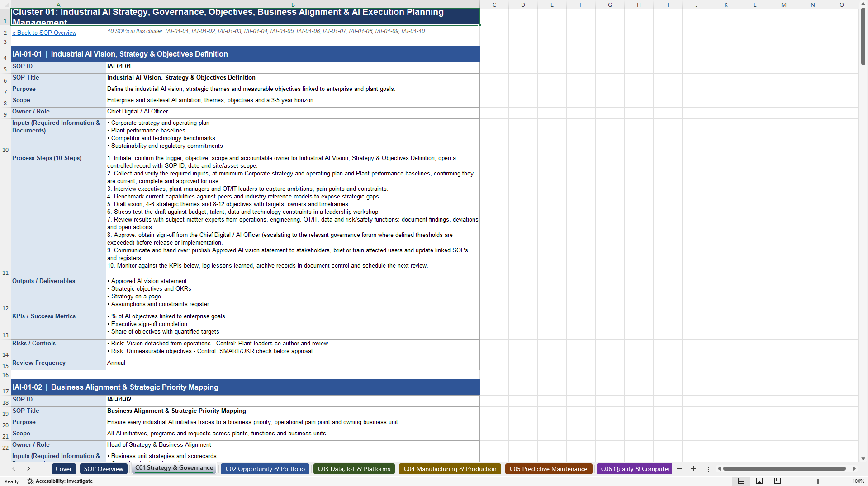
Task: Switch to C05 Predictive Maintenance tab
Action: (x=548, y=469)
